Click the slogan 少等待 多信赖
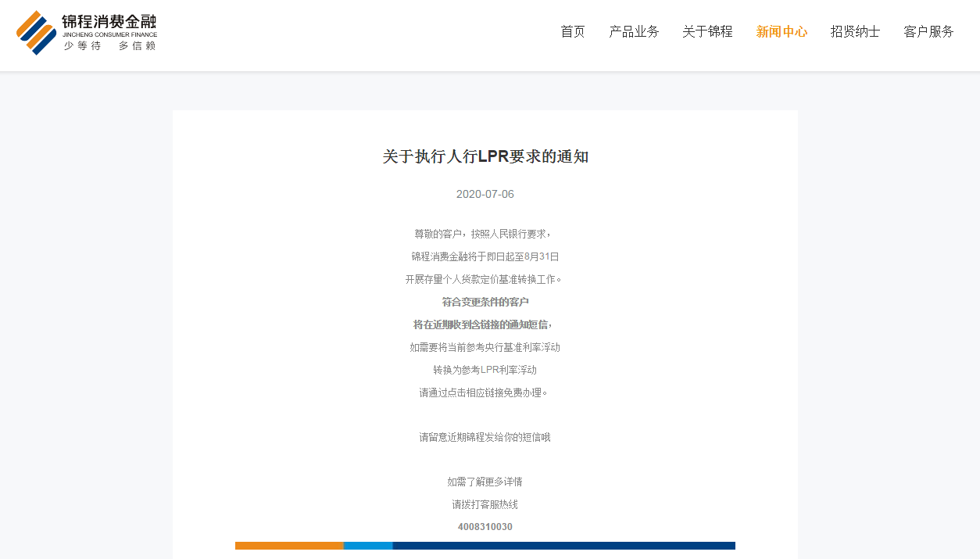Viewport: 980px width, 559px height. coord(110,46)
